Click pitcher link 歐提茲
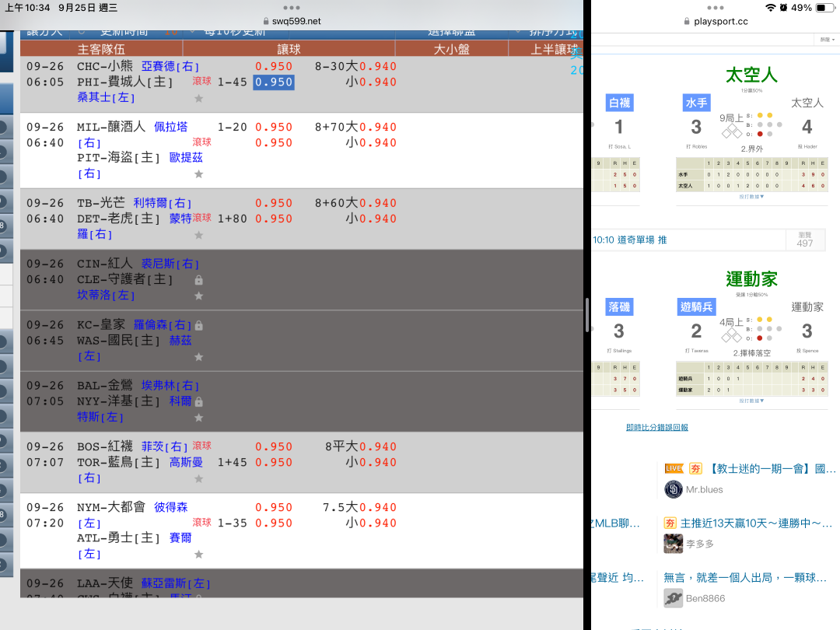Viewport: 840px width, 630px height. [x=186, y=157]
